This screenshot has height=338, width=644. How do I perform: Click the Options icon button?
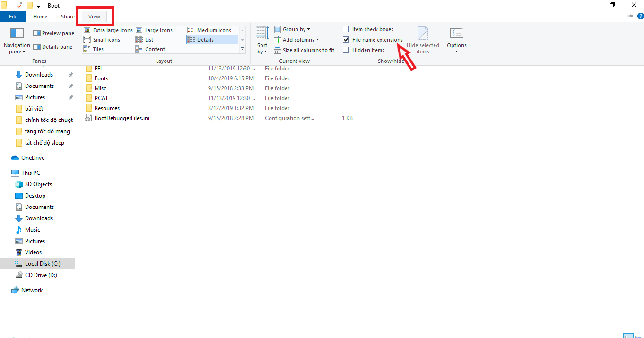point(457,33)
